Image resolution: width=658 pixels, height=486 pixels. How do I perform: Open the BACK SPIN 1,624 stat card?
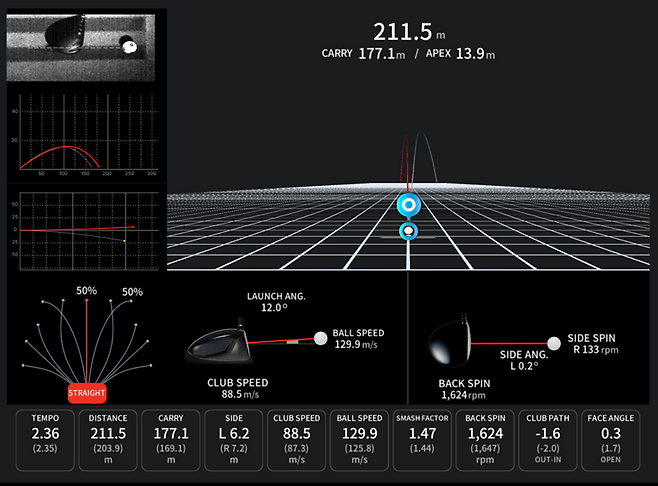tap(485, 440)
